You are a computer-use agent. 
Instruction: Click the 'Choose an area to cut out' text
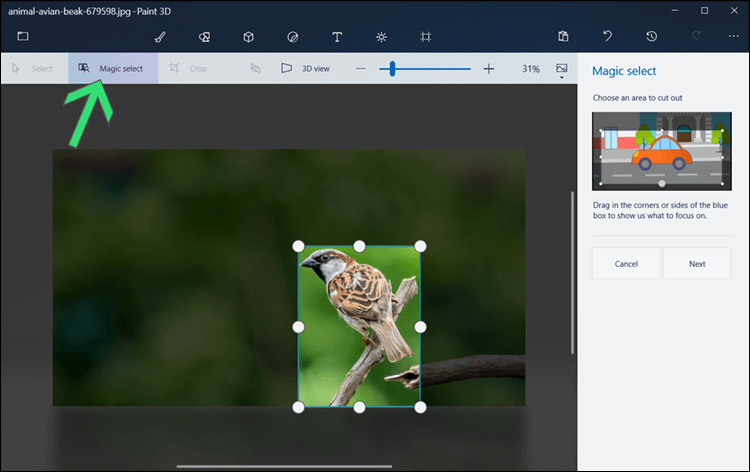[637, 98]
